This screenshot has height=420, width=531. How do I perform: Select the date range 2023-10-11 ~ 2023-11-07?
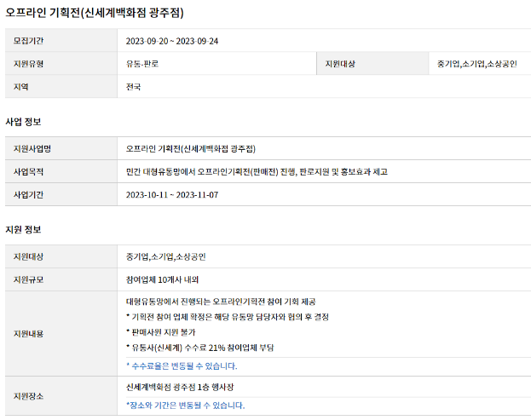tap(172, 195)
